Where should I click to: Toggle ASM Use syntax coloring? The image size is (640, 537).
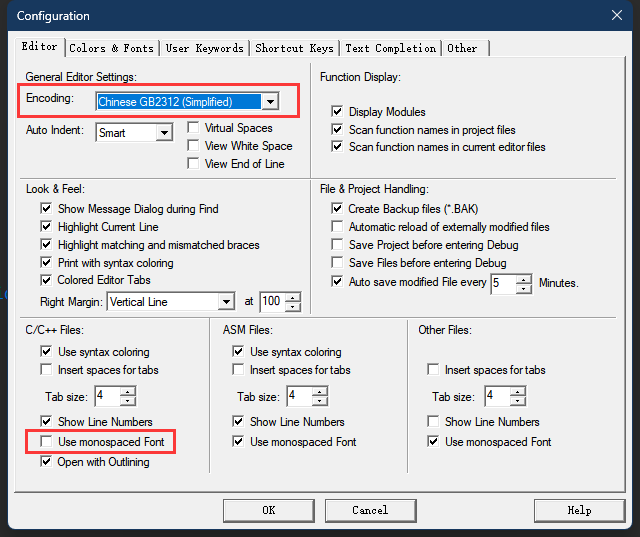238,351
